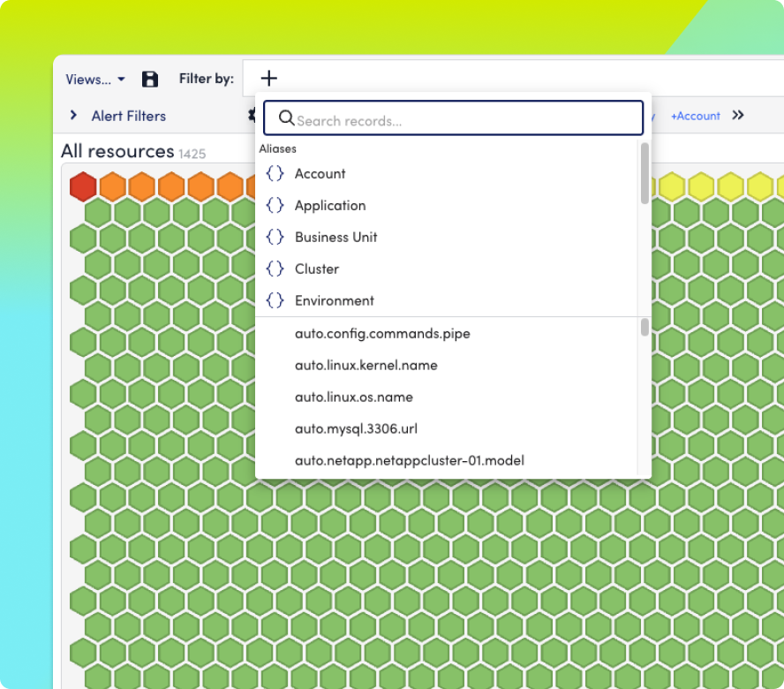Pick auto.mysql.3306.url from the list
This screenshot has width=784, height=689.
click(x=356, y=429)
